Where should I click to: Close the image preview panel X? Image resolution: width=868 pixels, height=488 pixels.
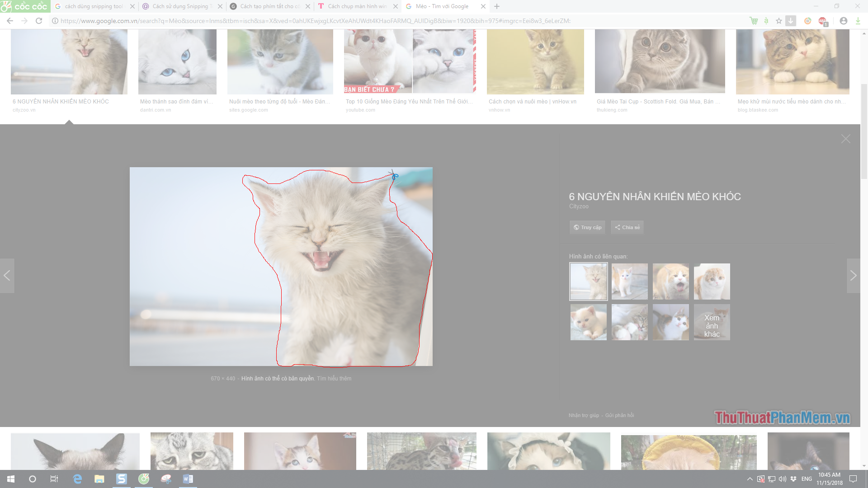[845, 139]
